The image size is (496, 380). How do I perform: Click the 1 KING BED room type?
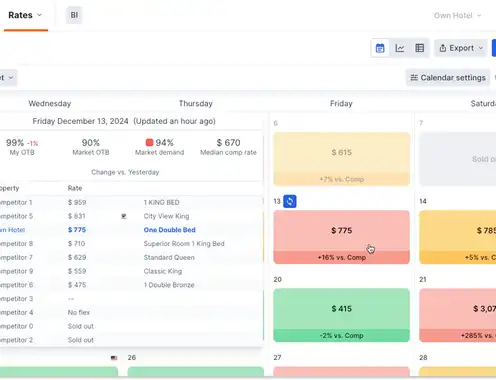tap(162, 202)
